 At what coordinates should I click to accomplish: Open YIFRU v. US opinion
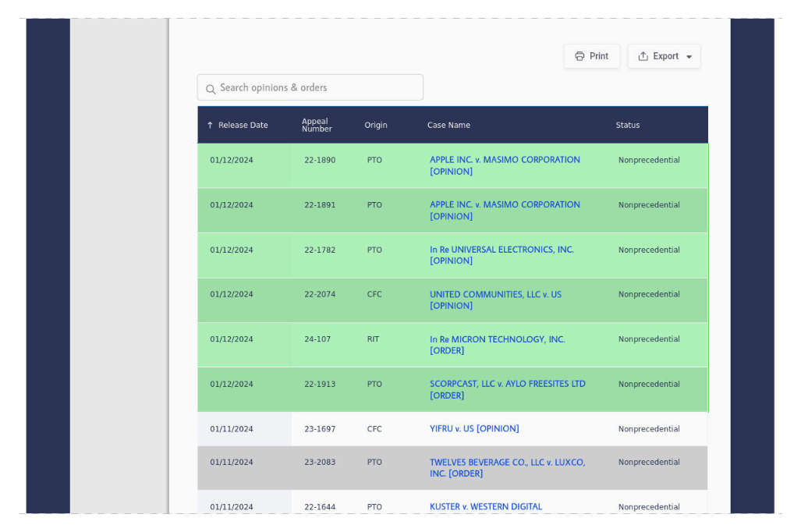(473, 429)
